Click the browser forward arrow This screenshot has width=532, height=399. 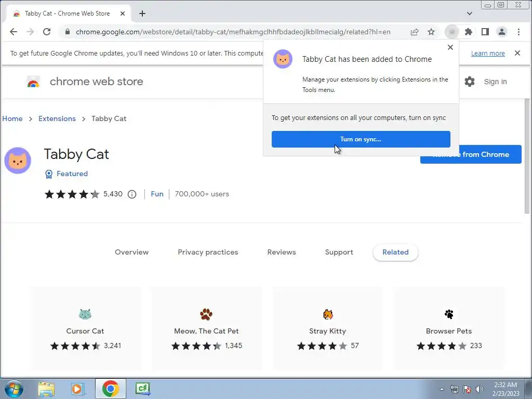[30, 32]
